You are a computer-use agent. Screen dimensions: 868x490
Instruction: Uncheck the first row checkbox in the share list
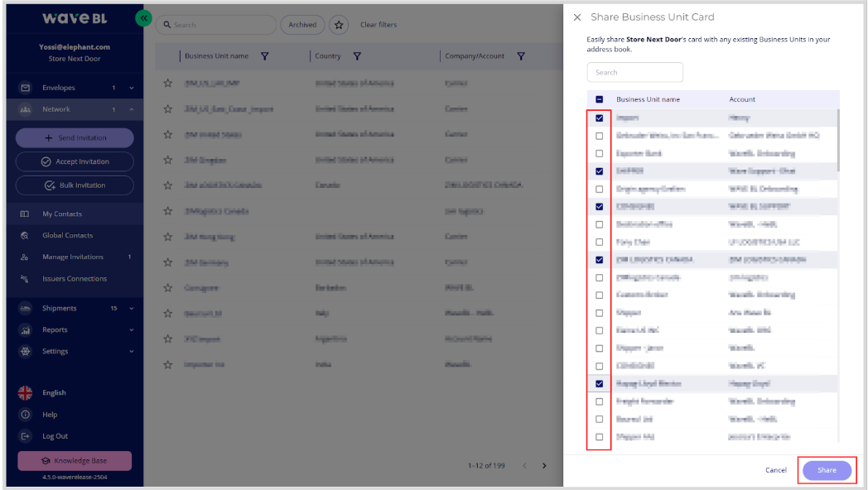(599, 118)
